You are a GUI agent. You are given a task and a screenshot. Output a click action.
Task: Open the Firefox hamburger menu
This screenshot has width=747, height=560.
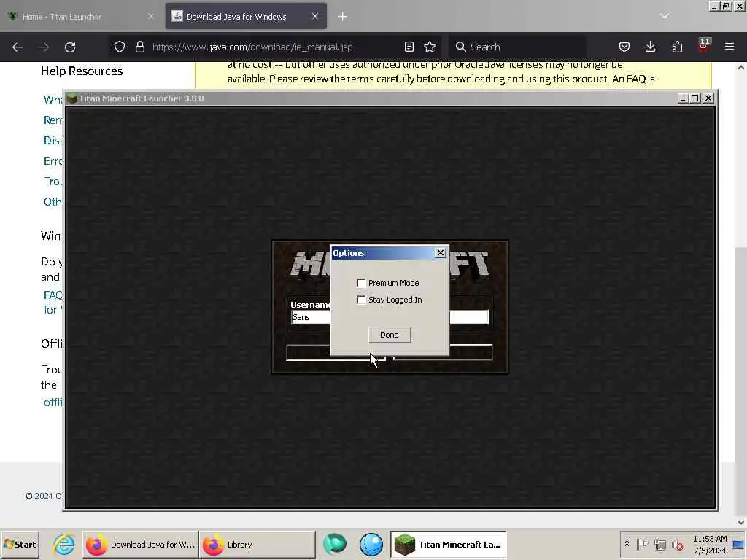click(x=729, y=47)
